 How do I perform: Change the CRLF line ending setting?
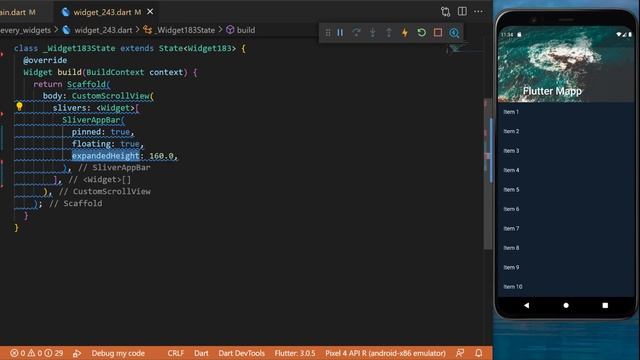(x=176, y=353)
